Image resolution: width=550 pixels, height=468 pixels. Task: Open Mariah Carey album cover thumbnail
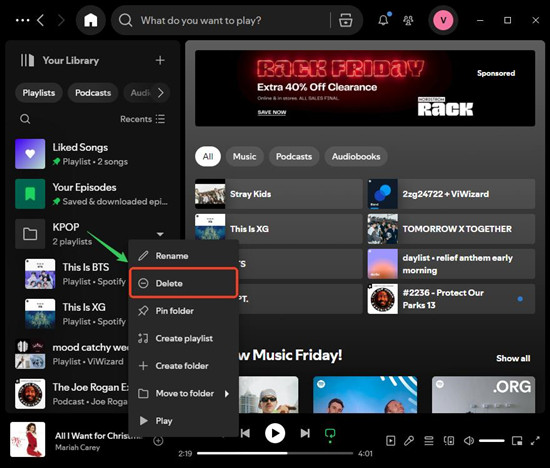pos(28,439)
